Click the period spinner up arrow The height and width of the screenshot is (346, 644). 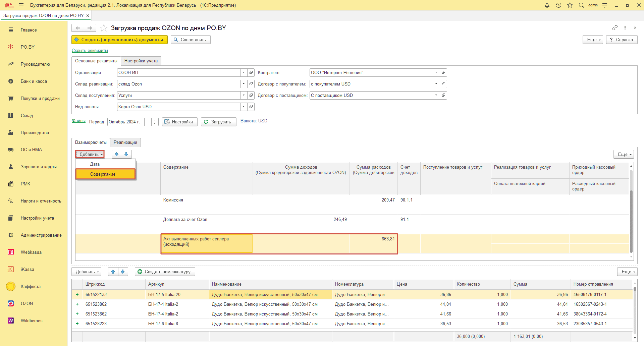tap(155, 120)
